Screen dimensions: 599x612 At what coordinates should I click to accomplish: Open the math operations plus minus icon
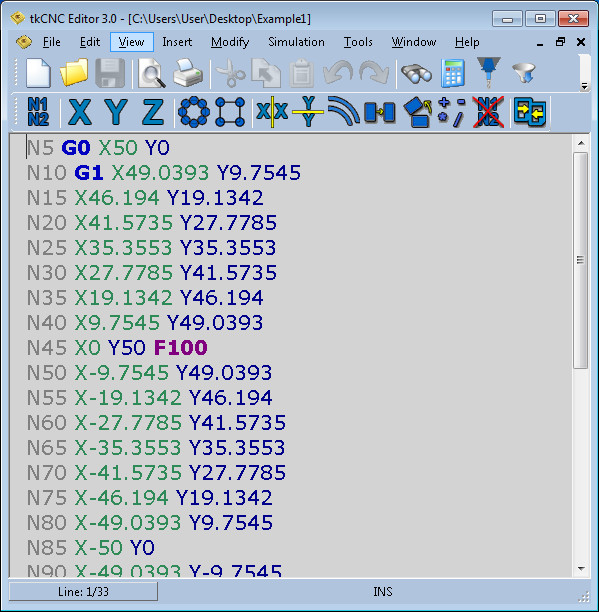(x=451, y=112)
